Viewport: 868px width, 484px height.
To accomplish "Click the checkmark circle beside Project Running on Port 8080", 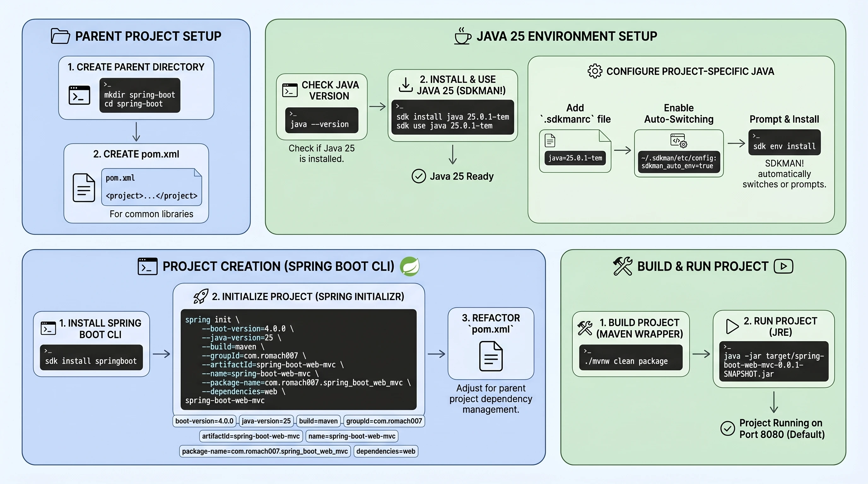I will pos(728,429).
